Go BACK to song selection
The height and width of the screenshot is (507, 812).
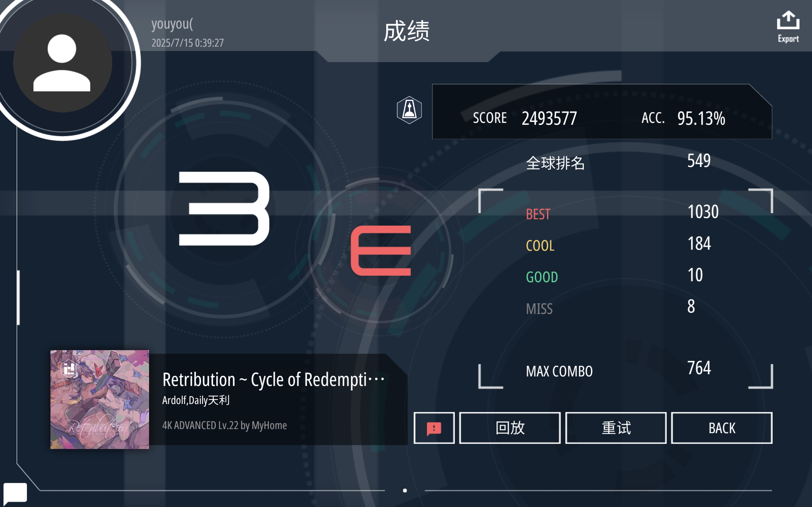tap(722, 428)
